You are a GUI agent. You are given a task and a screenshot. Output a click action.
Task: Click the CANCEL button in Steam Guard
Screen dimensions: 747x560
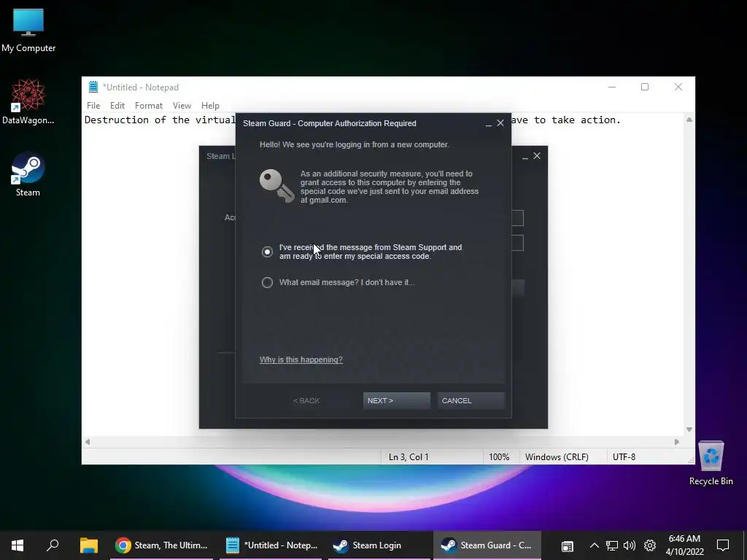click(x=471, y=400)
